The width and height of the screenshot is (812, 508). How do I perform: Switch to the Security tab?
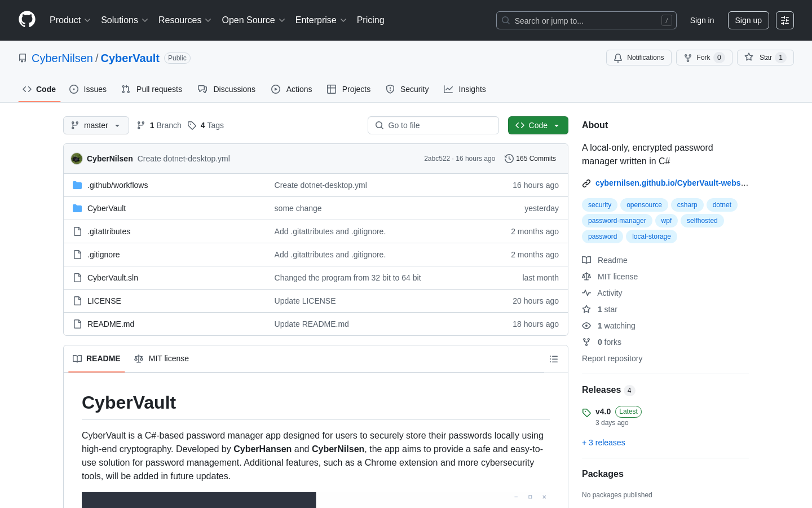(407, 89)
